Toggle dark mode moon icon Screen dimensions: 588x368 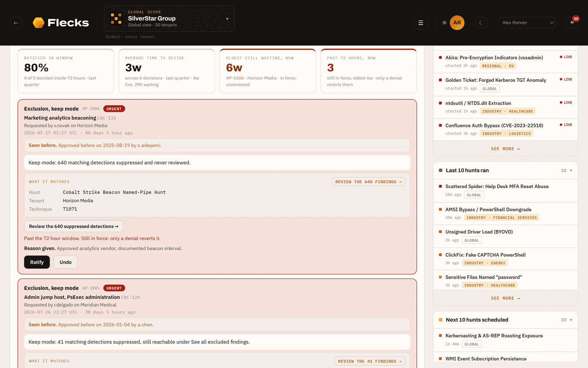pos(481,23)
